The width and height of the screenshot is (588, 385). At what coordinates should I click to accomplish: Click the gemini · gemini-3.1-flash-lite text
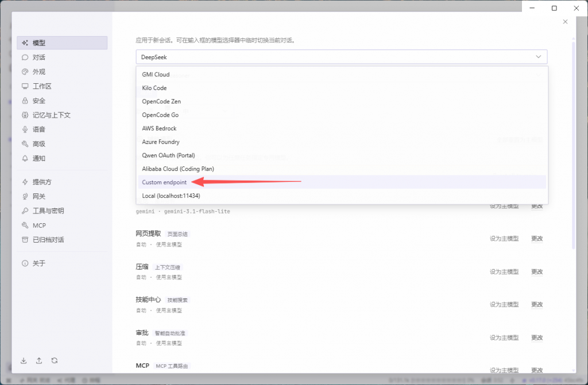point(183,211)
